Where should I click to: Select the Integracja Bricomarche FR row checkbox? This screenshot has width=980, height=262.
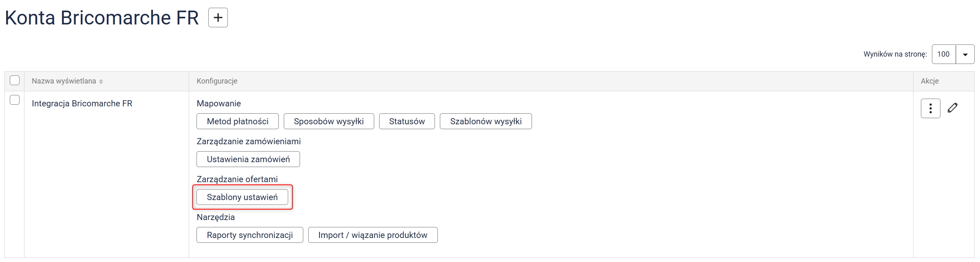coord(15,100)
